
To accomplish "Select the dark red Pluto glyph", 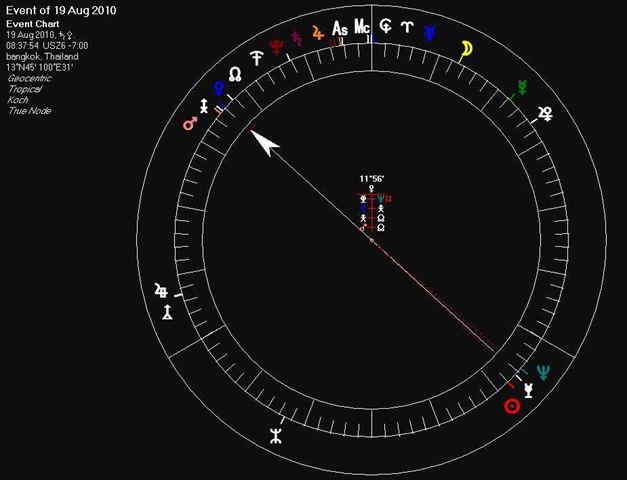I will click(x=276, y=46).
